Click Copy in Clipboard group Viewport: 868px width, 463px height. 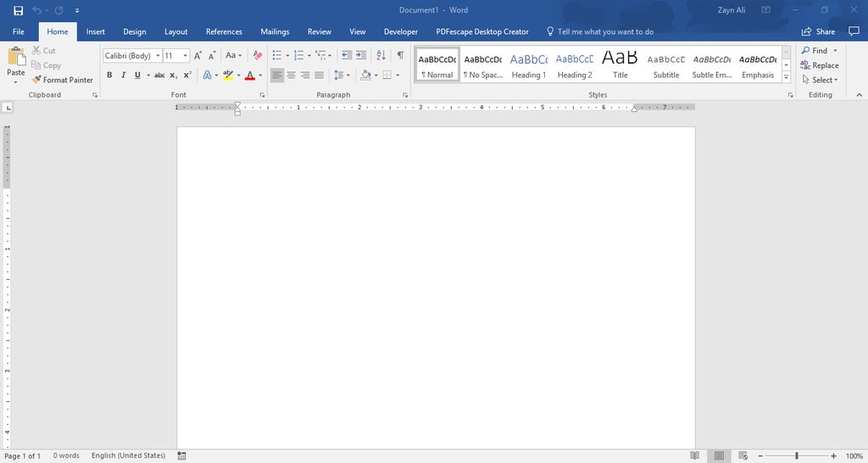(x=46, y=65)
